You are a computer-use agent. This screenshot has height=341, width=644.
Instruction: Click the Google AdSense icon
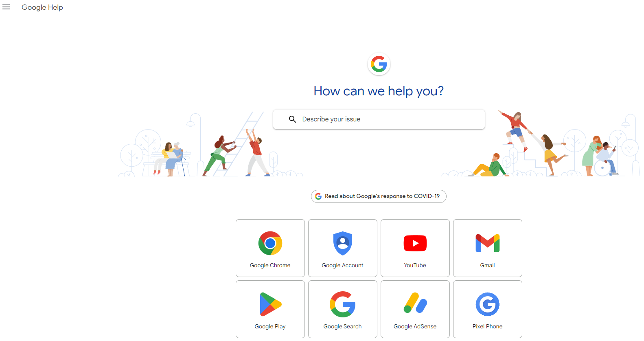415,303
